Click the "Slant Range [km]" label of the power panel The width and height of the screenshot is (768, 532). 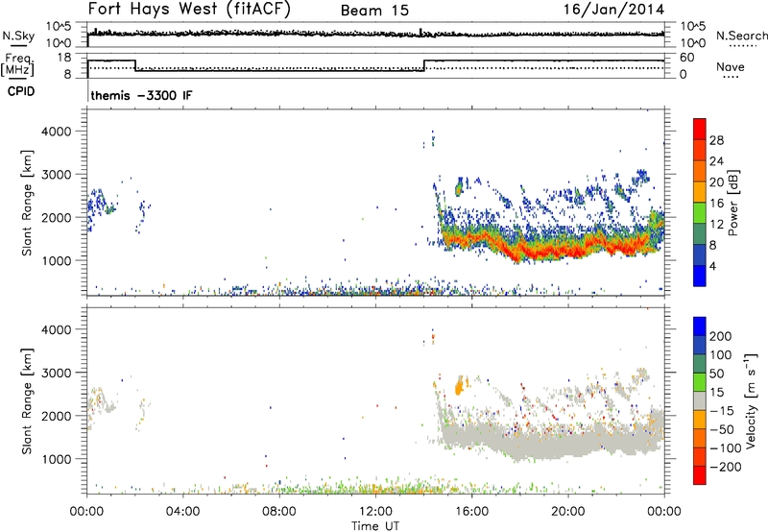[27, 203]
